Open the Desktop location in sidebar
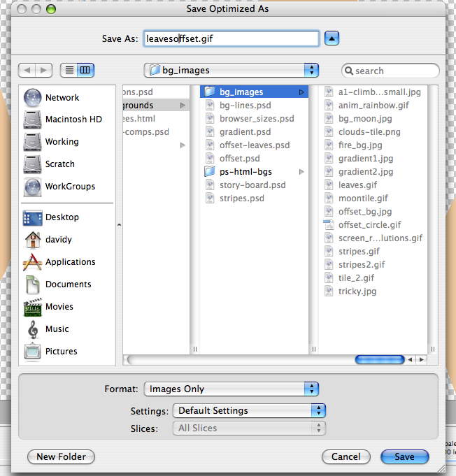Image resolution: width=456 pixels, height=476 pixels. coord(33,217)
